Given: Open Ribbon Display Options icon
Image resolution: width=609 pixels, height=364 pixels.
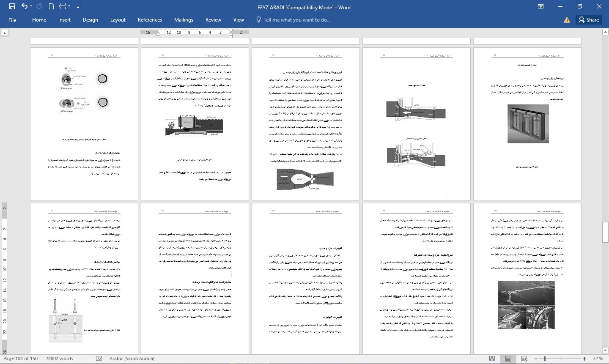Looking at the screenshot, I should (540, 7).
